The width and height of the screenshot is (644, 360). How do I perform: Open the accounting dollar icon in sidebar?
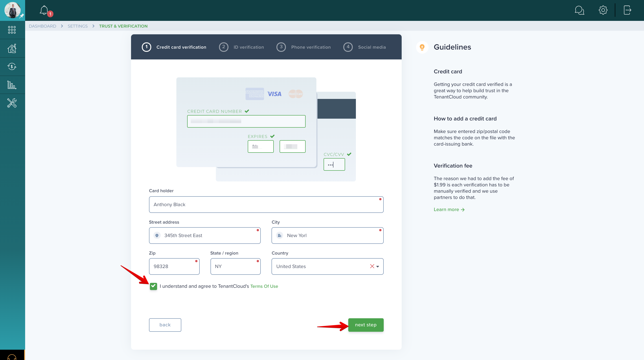[x=12, y=66]
